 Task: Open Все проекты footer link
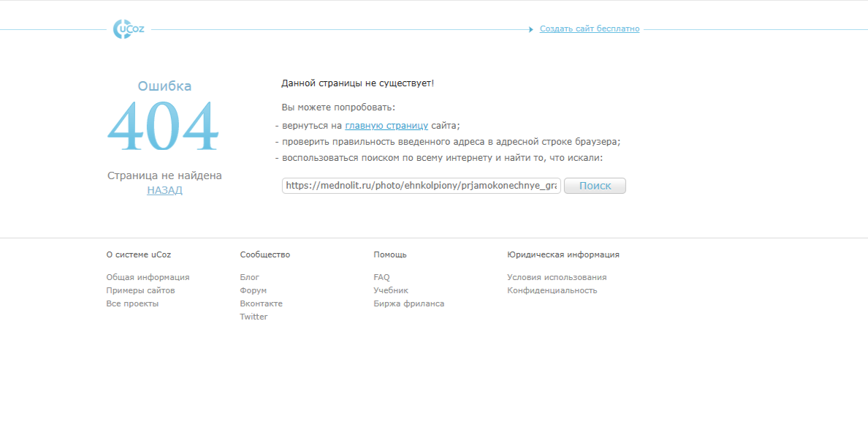[132, 303]
